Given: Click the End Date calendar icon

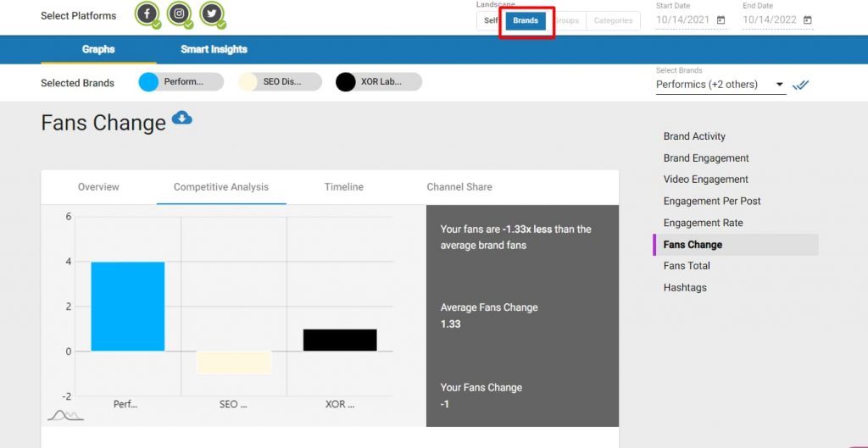Looking at the screenshot, I should click(808, 20).
